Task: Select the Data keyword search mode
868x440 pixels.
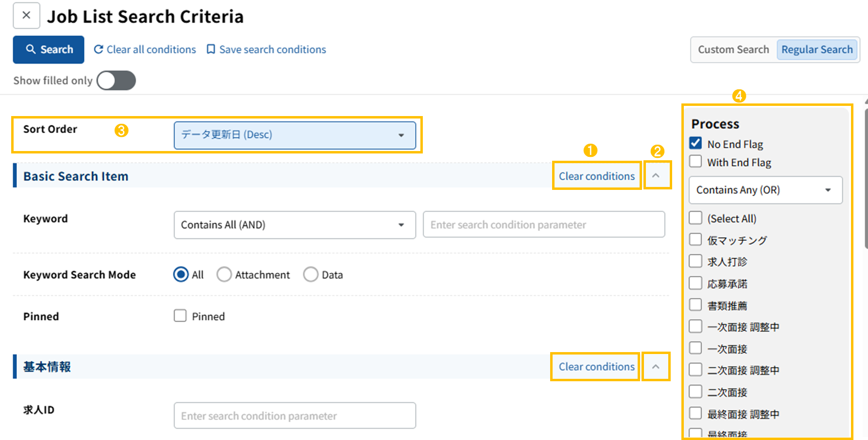Action: 311,275
